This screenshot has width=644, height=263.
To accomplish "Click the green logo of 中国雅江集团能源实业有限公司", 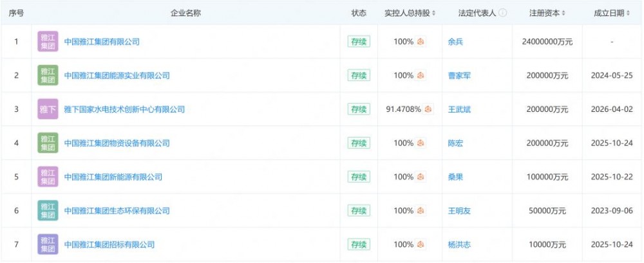I will (48, 75).
